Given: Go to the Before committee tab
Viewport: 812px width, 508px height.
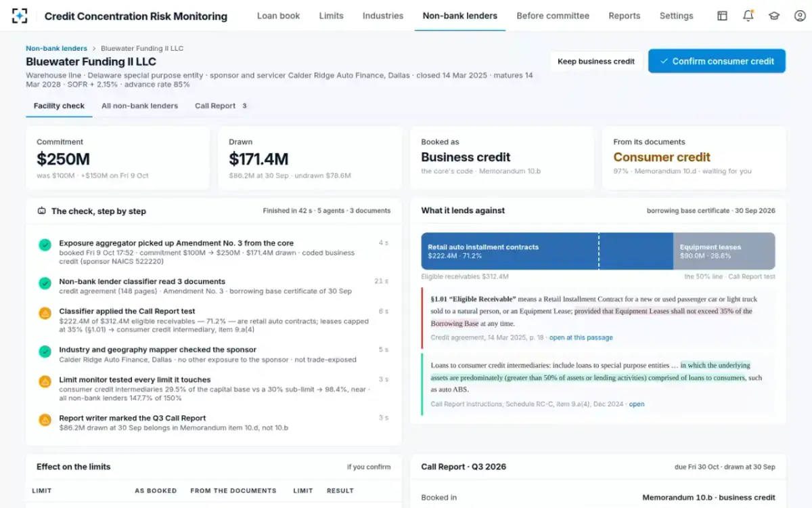Looking at the screenshot, I should pos(553,16).
